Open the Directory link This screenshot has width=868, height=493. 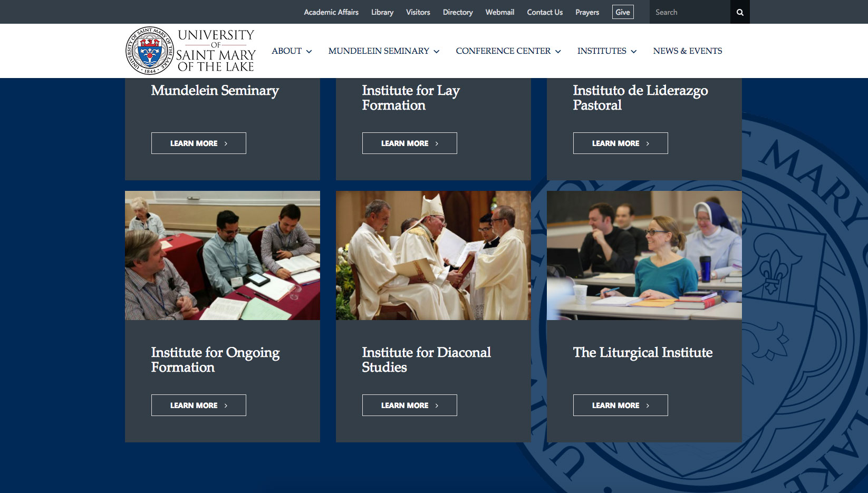(458, 12)
